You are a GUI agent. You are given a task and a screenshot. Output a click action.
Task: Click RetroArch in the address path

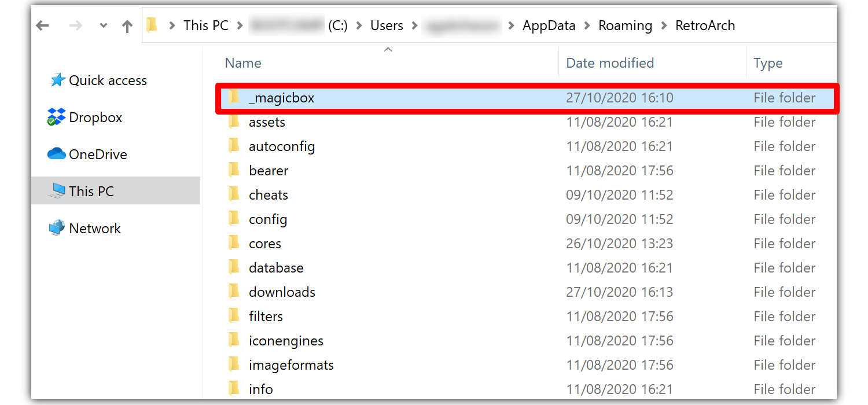(705, 26)
